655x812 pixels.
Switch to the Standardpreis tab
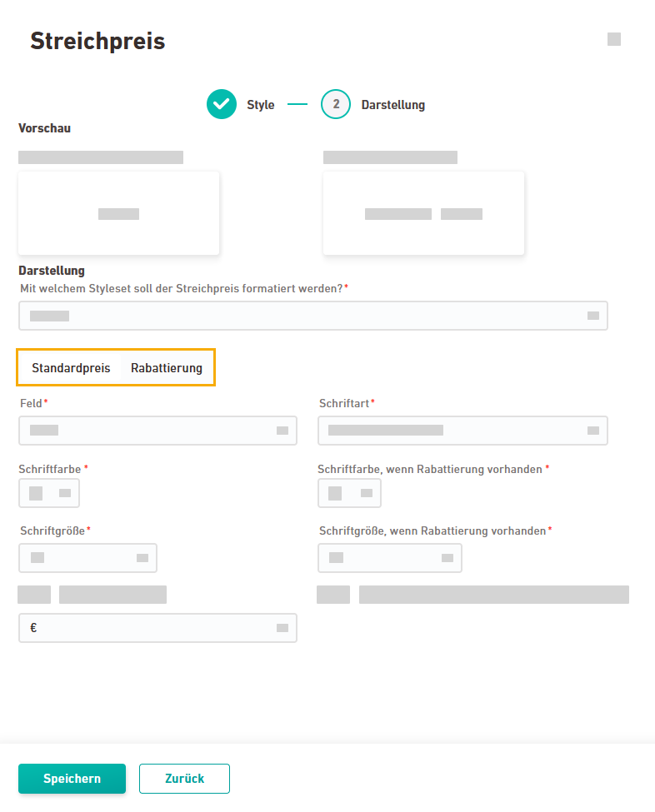click(x=71, y=368)
